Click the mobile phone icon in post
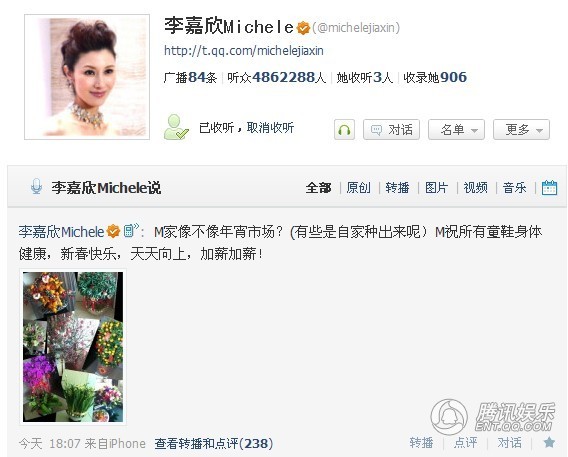The width and height of the screenshot is (568, 457). (x=131, y=230)
